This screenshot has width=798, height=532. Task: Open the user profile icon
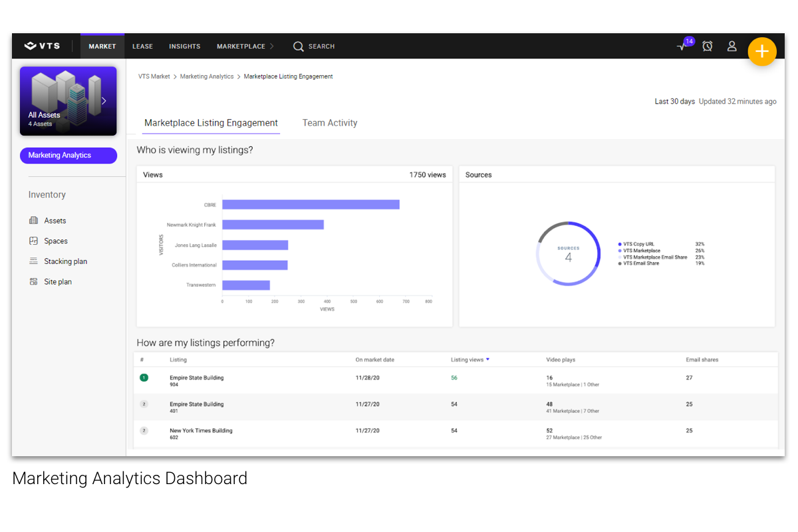pyautogui.click(x=732, y=46)
